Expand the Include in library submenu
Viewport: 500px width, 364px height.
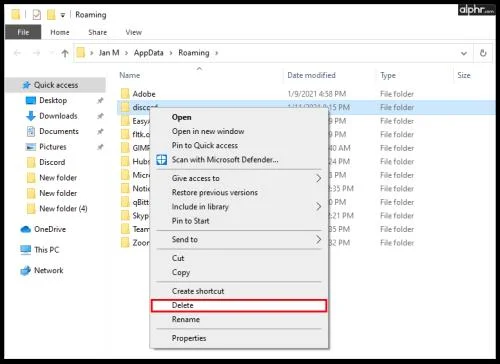coord(239,207)
